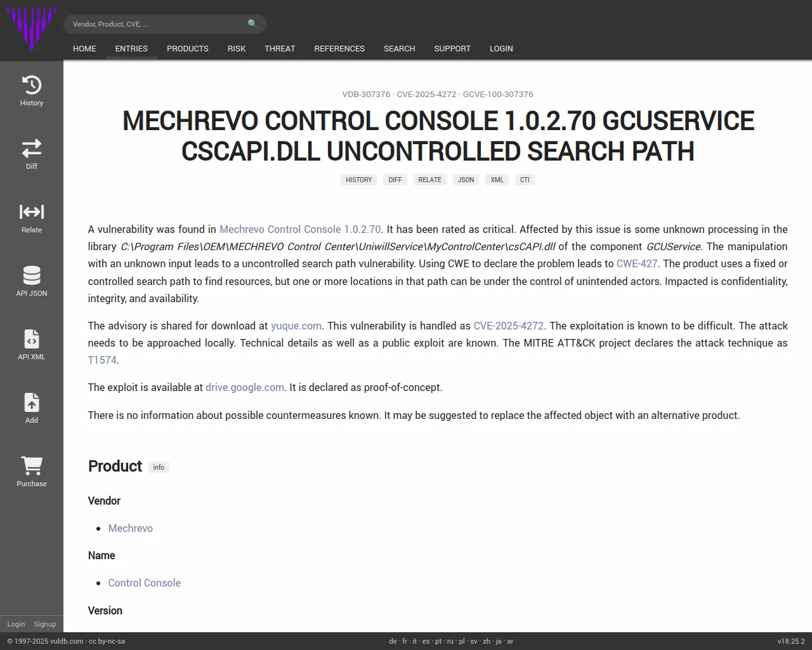The image size is (812, 650).
Task: Click the HISTORY tag button under title
Action: 359,180
